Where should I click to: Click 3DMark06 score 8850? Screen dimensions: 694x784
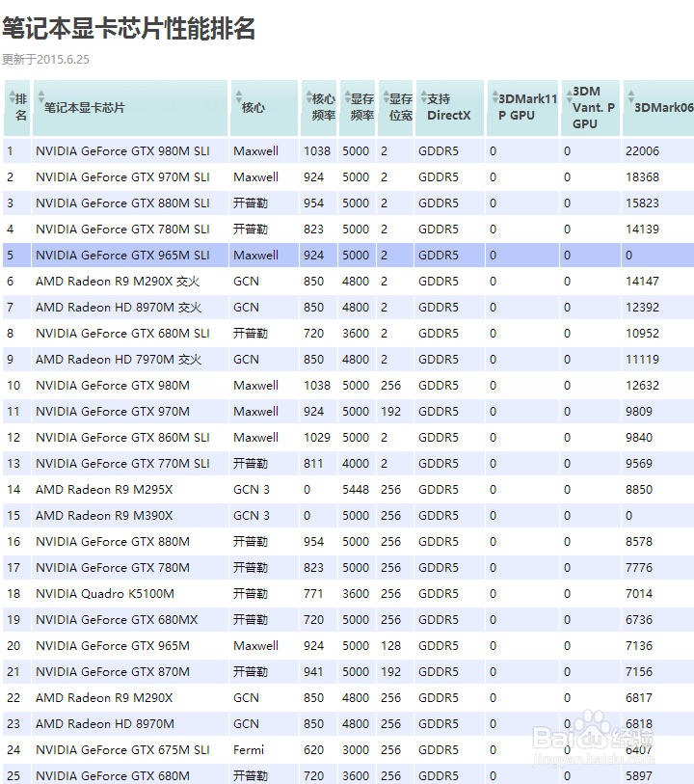pyautogui.click(x=638, y=490)
